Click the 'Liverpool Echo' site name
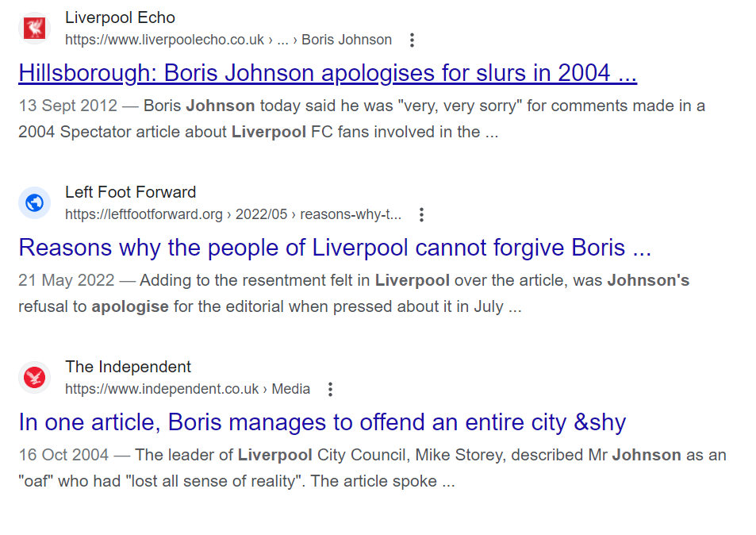Viewport: 756px width, 535px height. (120, 17)
